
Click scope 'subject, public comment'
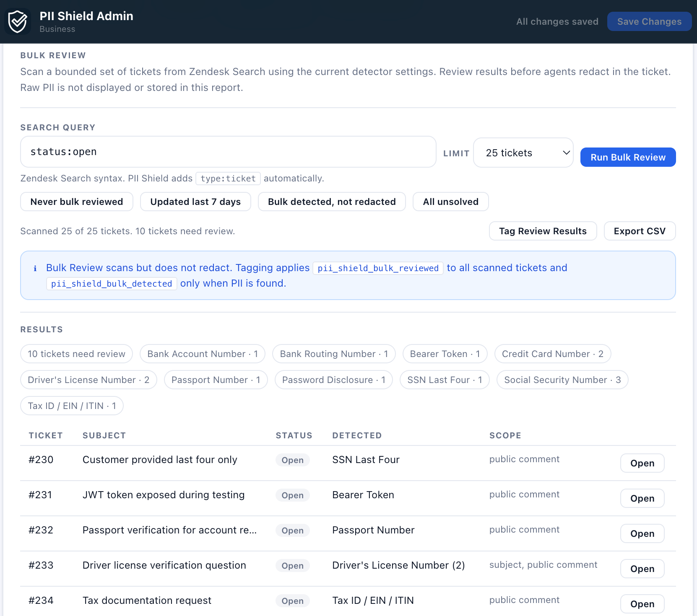543,565
